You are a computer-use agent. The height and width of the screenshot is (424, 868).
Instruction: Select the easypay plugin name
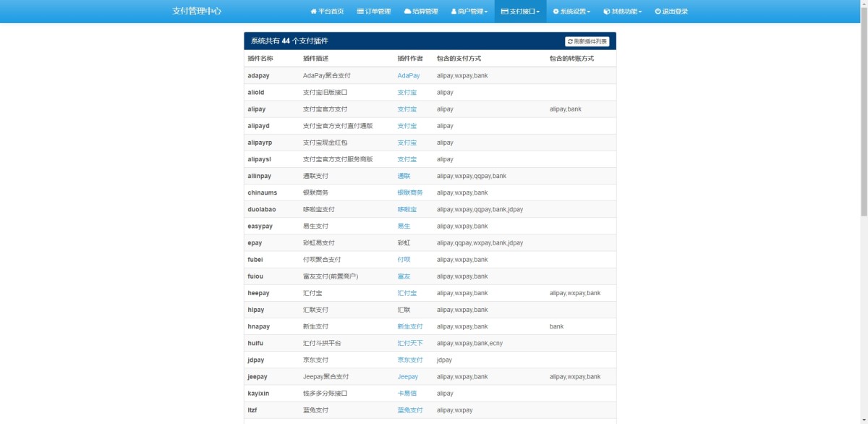tap(260, 226)
